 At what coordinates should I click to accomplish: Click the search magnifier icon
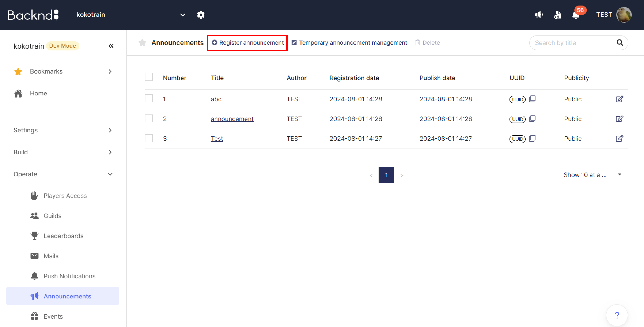(620, 43)
